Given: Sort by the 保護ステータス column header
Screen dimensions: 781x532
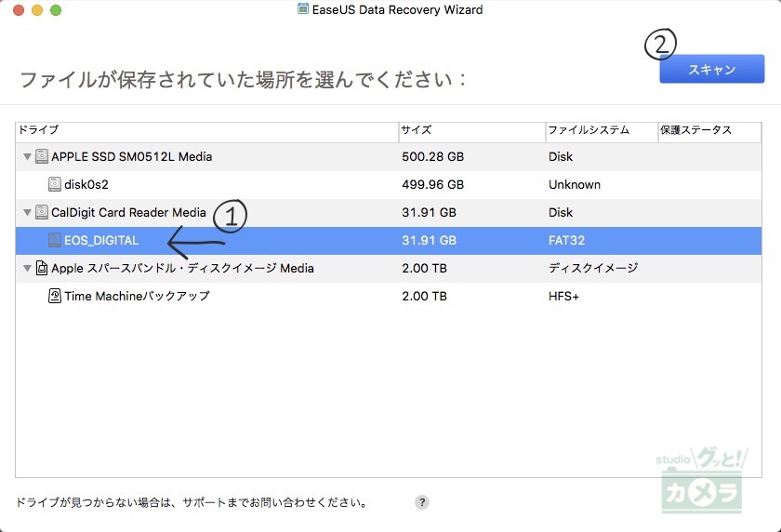Looking at the screenshot, I should click(709, 131).
